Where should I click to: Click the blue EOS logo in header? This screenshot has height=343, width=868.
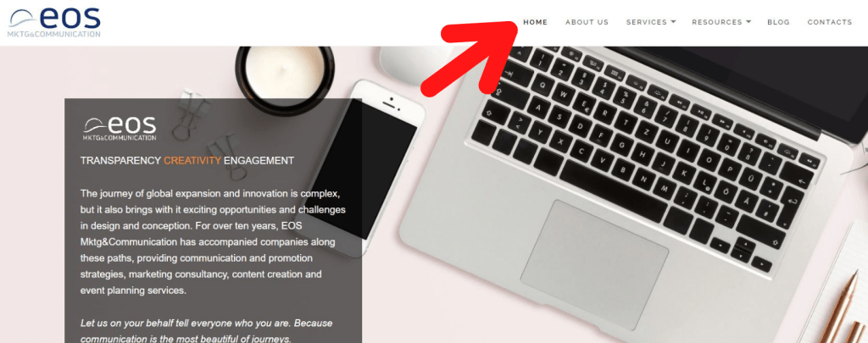pyautogui.click(x=54, y=22)
